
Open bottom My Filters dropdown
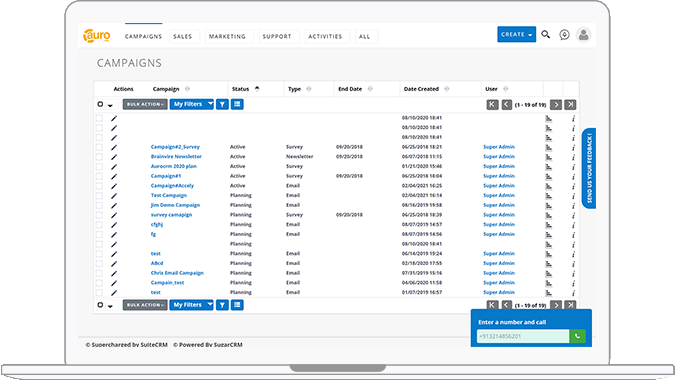[192, 305]
